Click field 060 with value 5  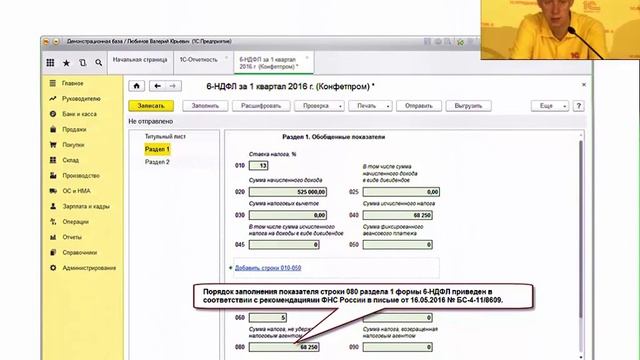(x=268, y=318)
